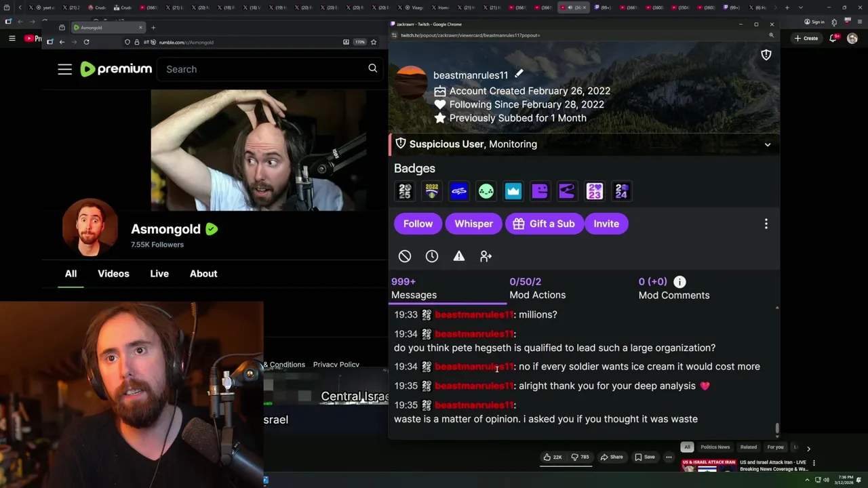868x488 pixels.
Task: Click the shield icon on viewer card banner
Action: point(766,55)
